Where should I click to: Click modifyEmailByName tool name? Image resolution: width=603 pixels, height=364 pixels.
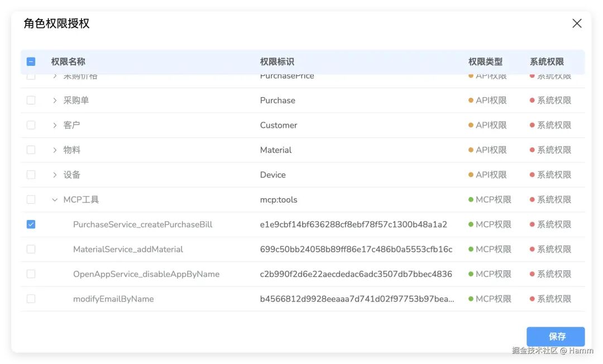113,299
